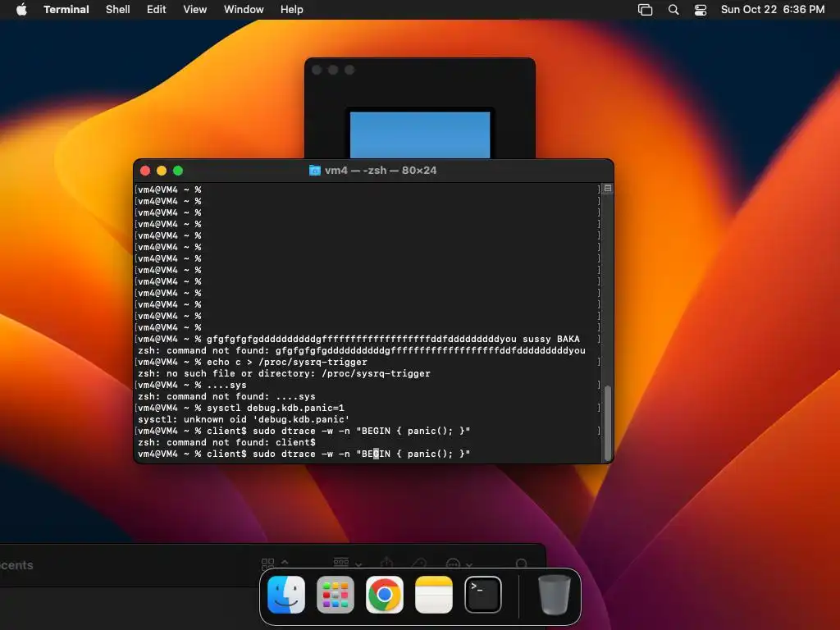Click the text cursor in the last dtrace command
Viewport: 840px width, 630px height.
[376, 454]
